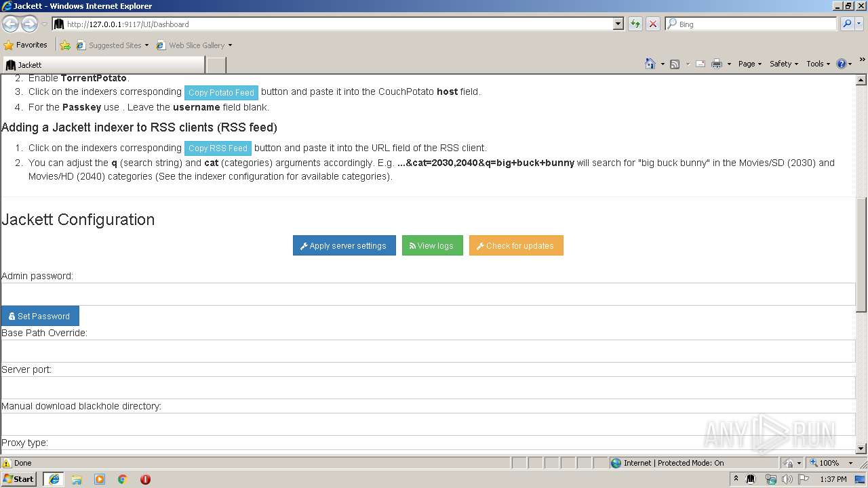Click Check for updates button
The height and width of the screenshot is (488, 868).
(515, 245)
